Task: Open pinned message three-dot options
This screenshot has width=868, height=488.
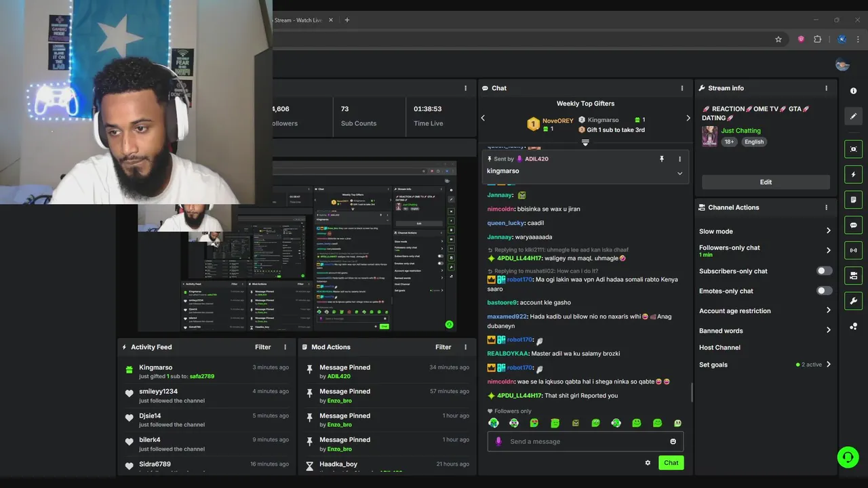Action: pos(679,159)
